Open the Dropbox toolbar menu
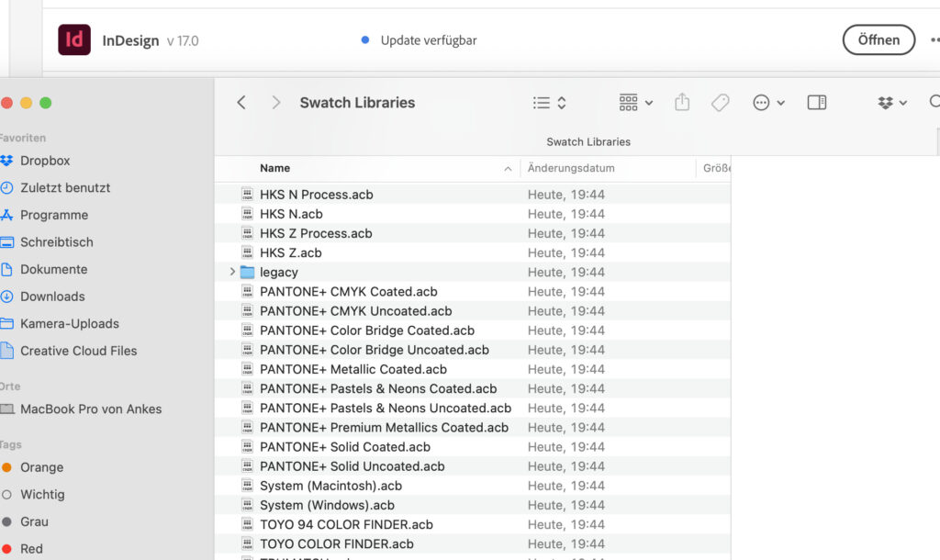Viewport: 940px width, 560px height. [891, 103]
